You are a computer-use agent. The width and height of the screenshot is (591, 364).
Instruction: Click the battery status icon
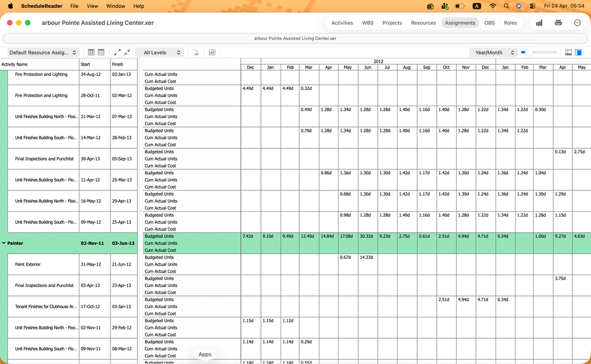click(460, 6)
